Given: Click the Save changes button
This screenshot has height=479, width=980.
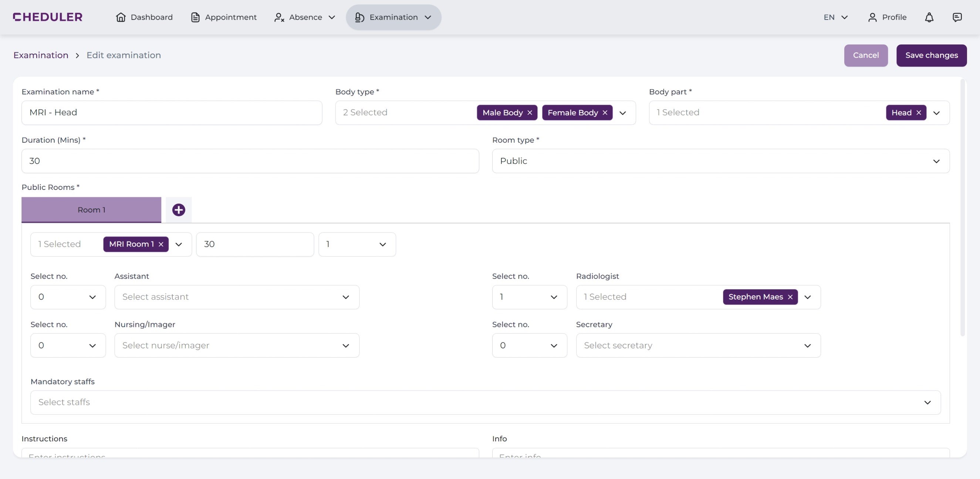Looking at the screenshot, I should (x=931, y=56).
